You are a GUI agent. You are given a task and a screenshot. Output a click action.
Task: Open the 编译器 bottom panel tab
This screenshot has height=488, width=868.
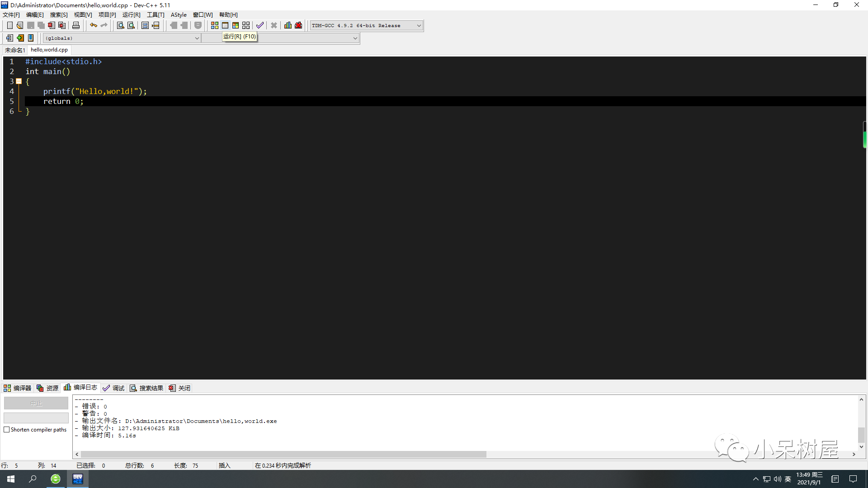click(x=18, y=388)
